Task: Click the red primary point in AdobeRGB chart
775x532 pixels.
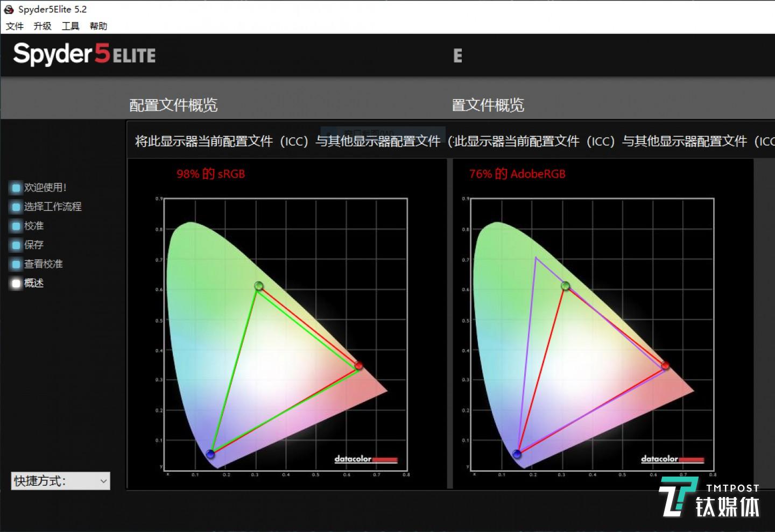Action: (665, 366)
